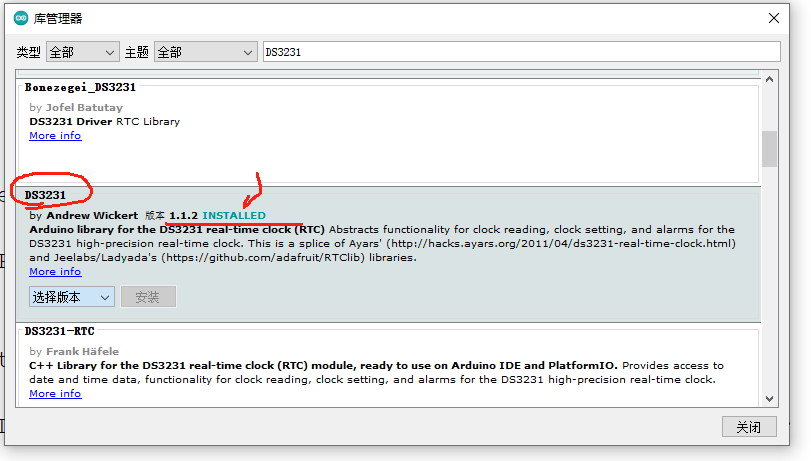Screen dimensions: 811x461
Task: Open the 类型 (type) filter dropdown
Action: [x=83, y=52]
